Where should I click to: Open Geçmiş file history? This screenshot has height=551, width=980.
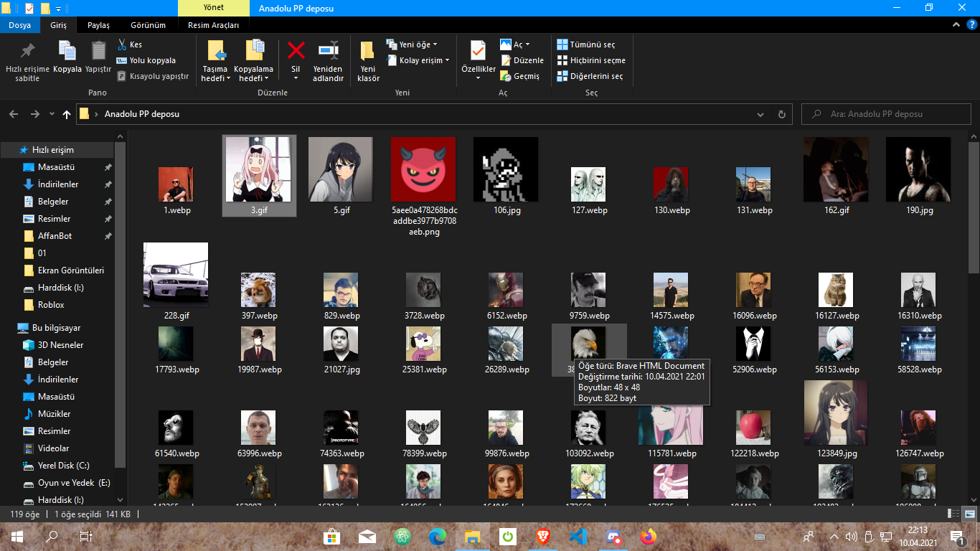521,76
